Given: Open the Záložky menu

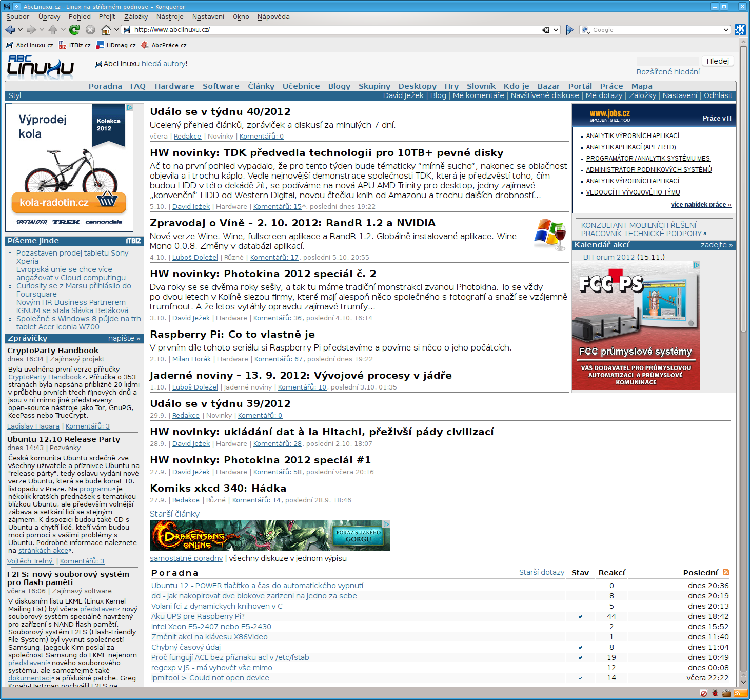Looking at the screenshot, I should click(136, 16).
